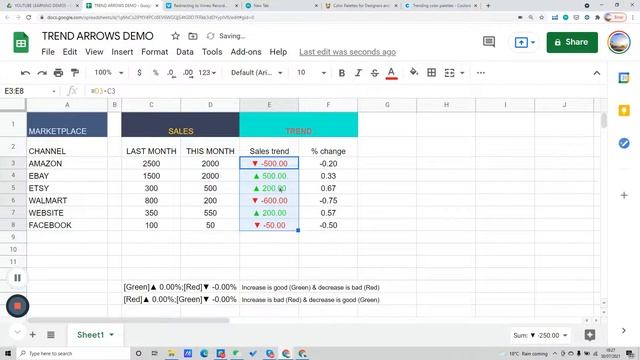The image size is (640, 360).
Task: Click the Windows Start button
Action: [8, 353]
